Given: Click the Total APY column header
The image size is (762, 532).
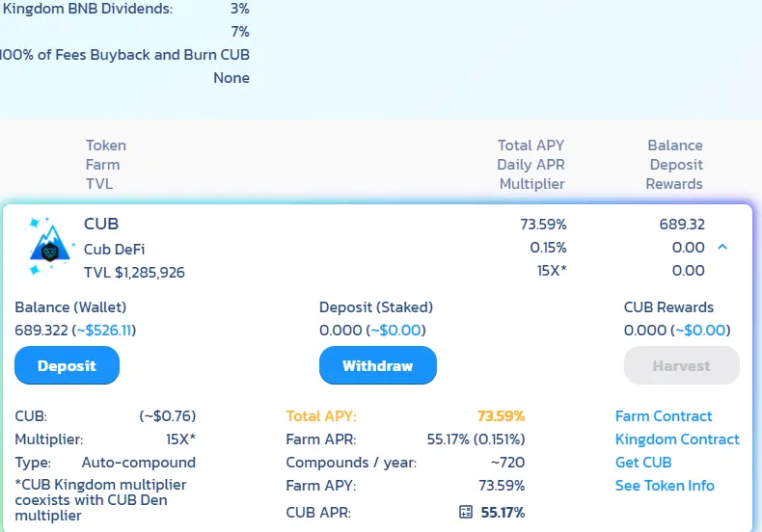Looking at the screenshot, I should coord(531,146).
